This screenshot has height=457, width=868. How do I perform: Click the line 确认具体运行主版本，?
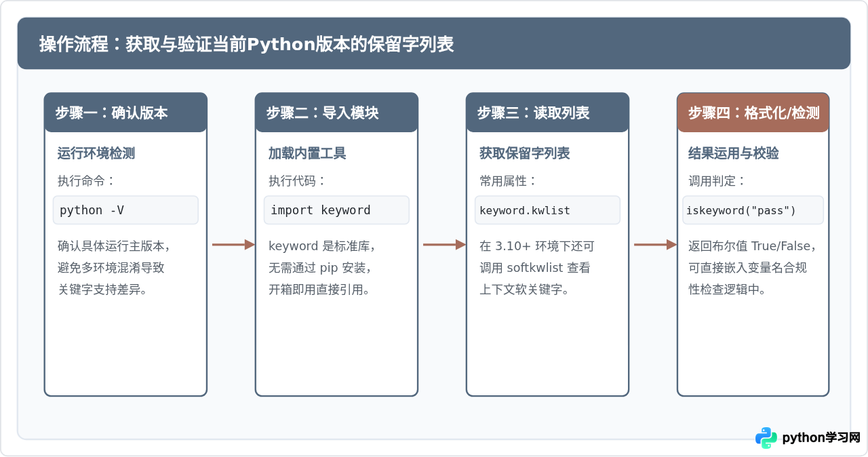(x=114, y=245)
